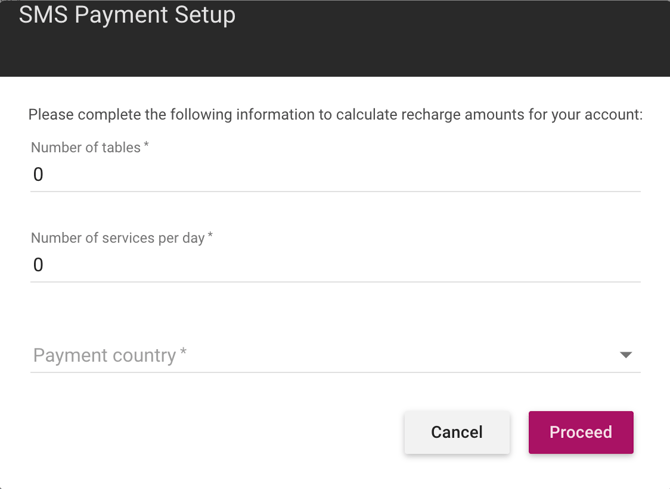Image resolution: width=670 pixels, height=489 pixels.
Task: Click the asterisk beside Number of tables
Action: pos(146,146)
